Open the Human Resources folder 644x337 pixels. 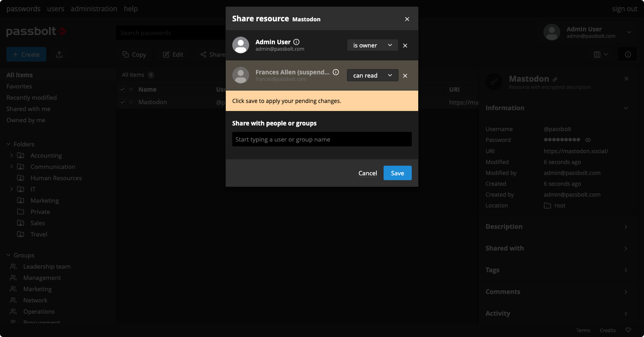tap(56, 178)
